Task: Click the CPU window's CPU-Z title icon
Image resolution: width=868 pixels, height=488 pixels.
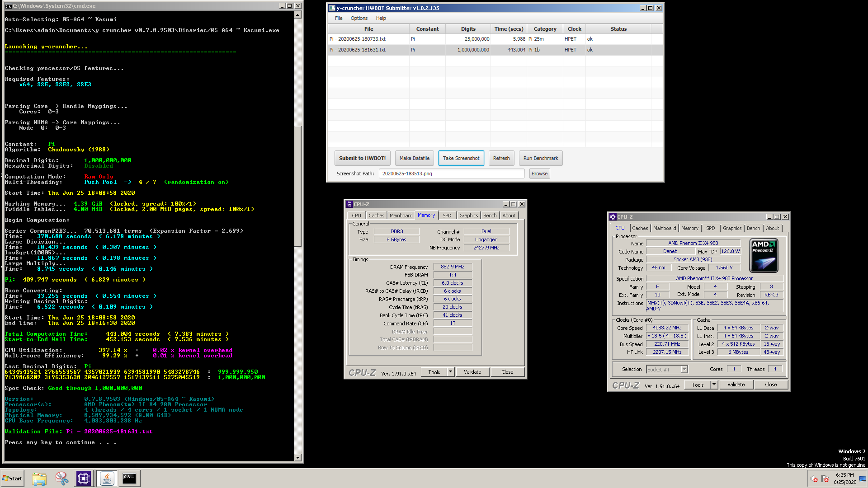Action: (613, 217)
